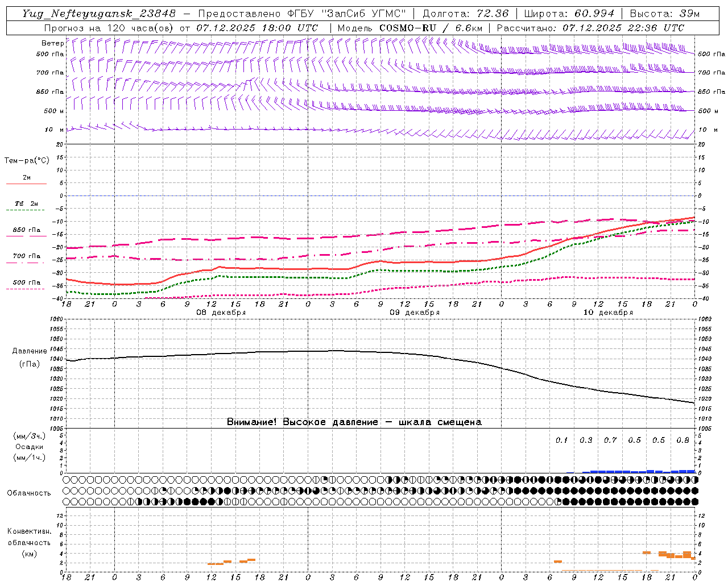Click the model label COSMO-RU / 6.6км

[431, 28]
